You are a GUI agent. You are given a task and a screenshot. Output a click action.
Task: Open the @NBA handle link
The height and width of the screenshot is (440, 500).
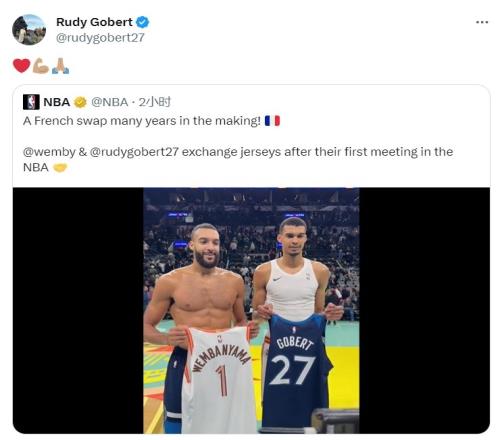point(109,102)
